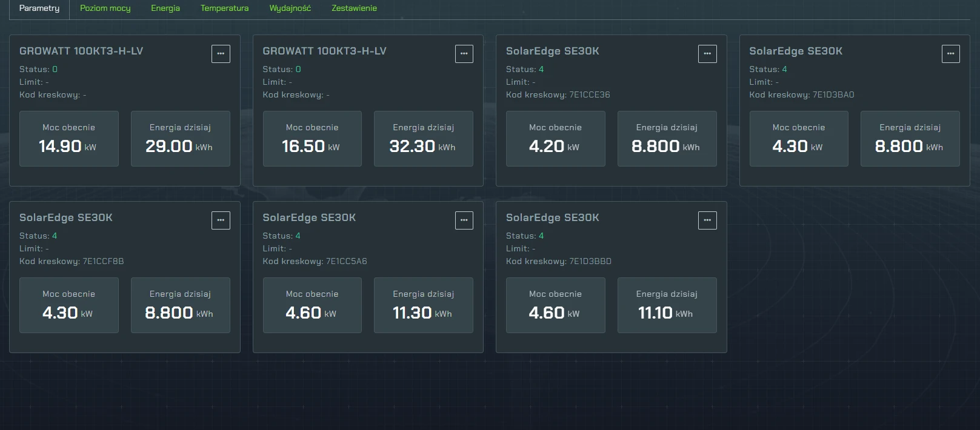
Task: Open the three-dot menu on Growatt card showing 14.90 kW
Action: pos(221,54)
